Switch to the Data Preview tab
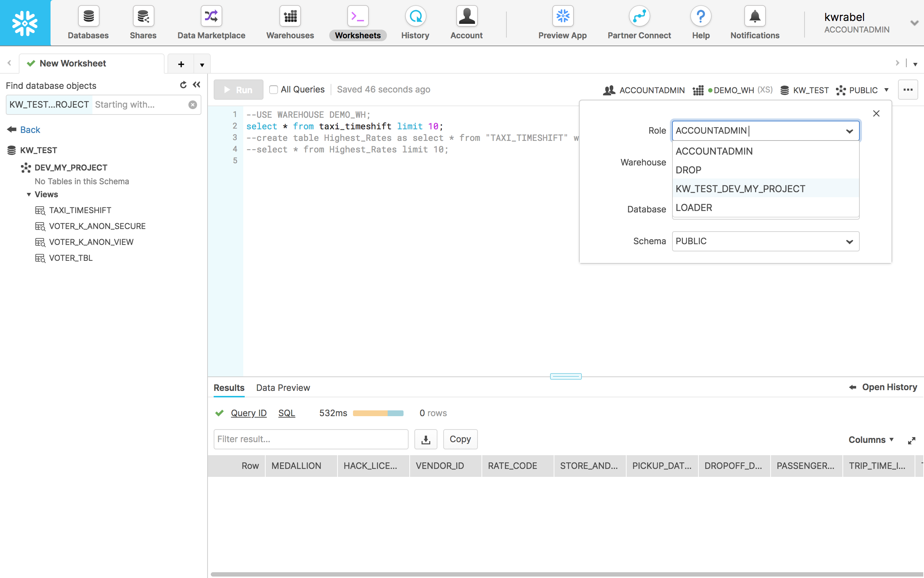Screen dimensions: 924x578 tap(283, 388)
